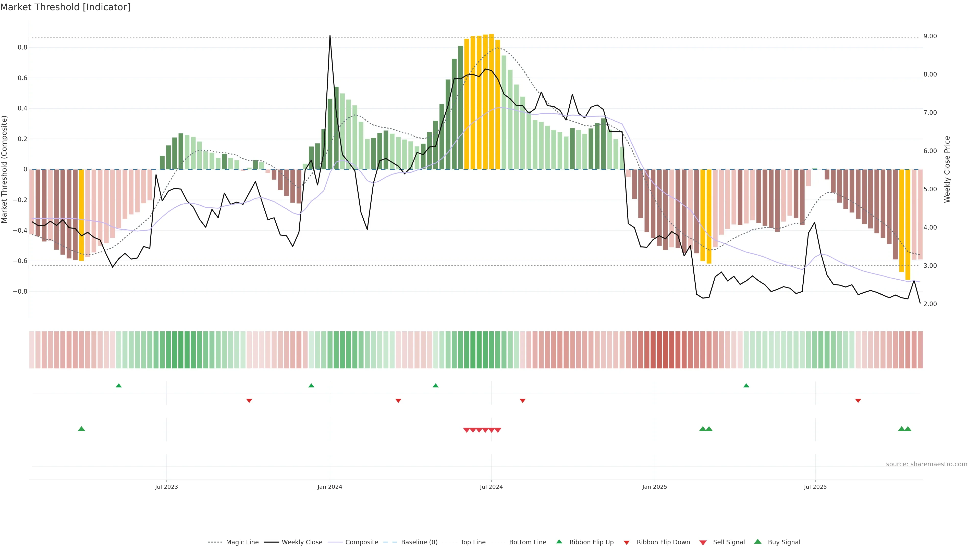Viewport: 980px width, 551px height.
Task: Click the first ribbon flip up marker
Action: click(119, 386)
